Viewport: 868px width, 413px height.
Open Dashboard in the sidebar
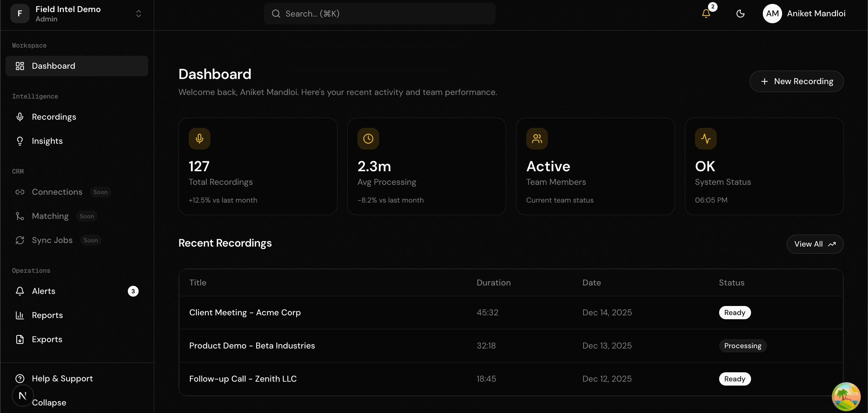tap(77, 66)
